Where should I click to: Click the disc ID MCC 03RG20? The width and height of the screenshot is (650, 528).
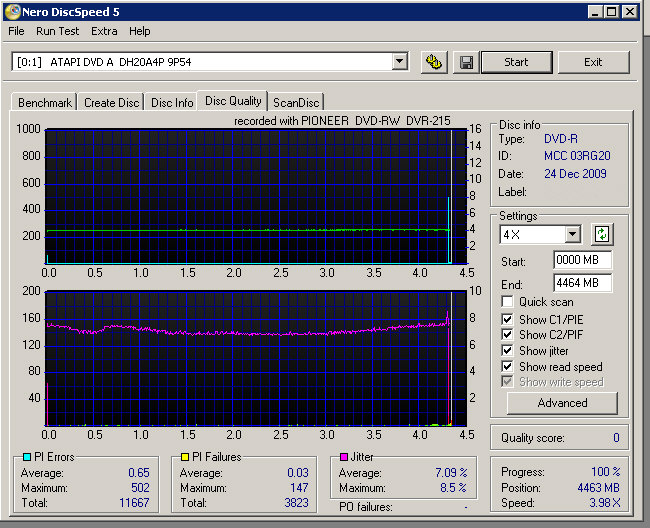coord(577,156)
